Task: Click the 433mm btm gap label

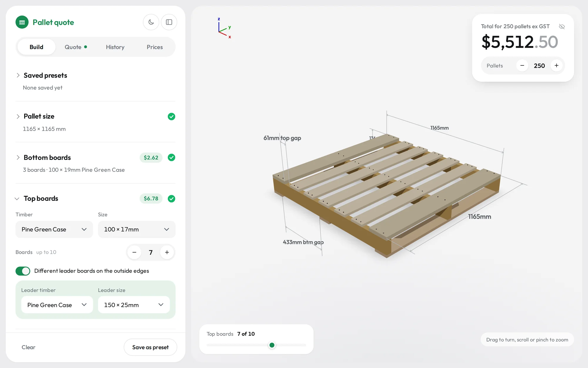Action: (303, 242)
